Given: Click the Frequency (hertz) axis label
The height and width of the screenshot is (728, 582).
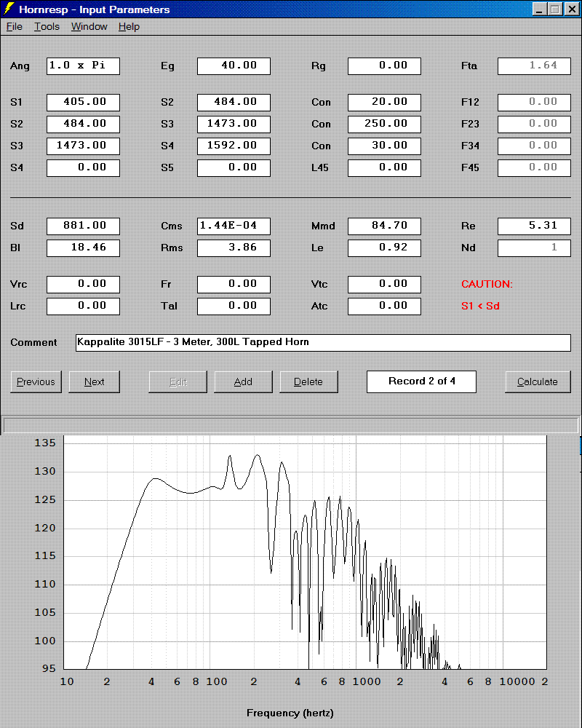Looking at the screenshot, I should click(x=290, y=713).
